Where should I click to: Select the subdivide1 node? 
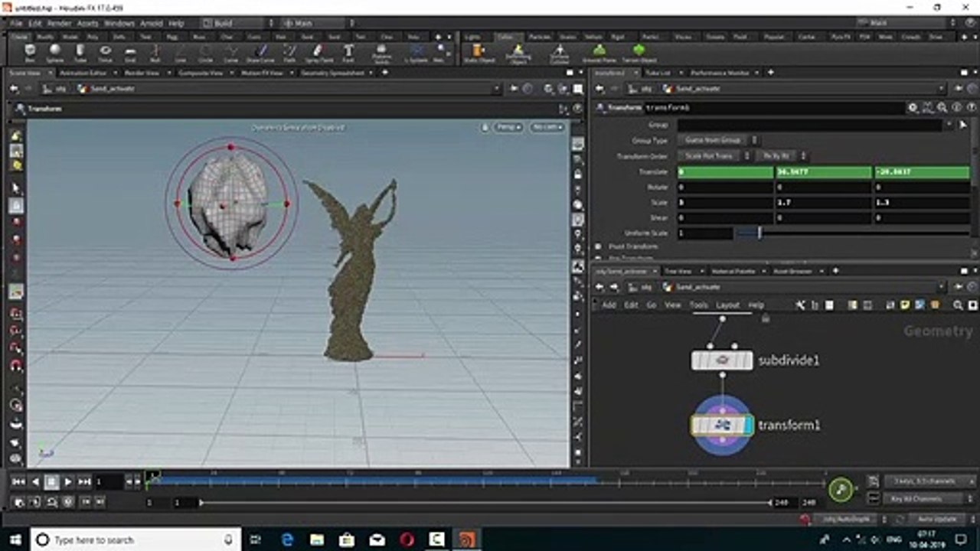pyautogui.click(x=723, y=360)
